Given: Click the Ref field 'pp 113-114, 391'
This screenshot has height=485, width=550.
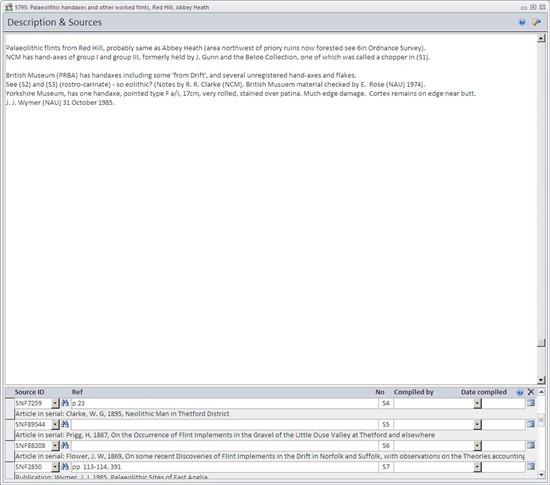Looking at the screenshot, I should click(224, 467).
